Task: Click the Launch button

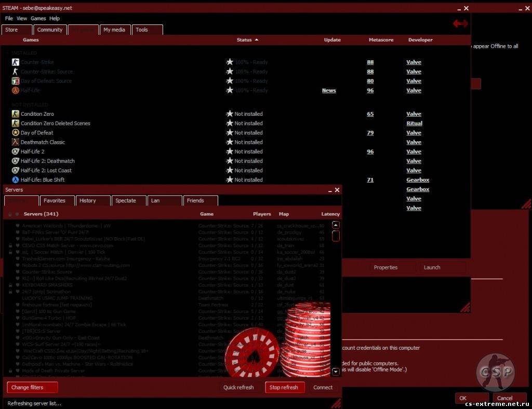Action: [x=443, y=267]
